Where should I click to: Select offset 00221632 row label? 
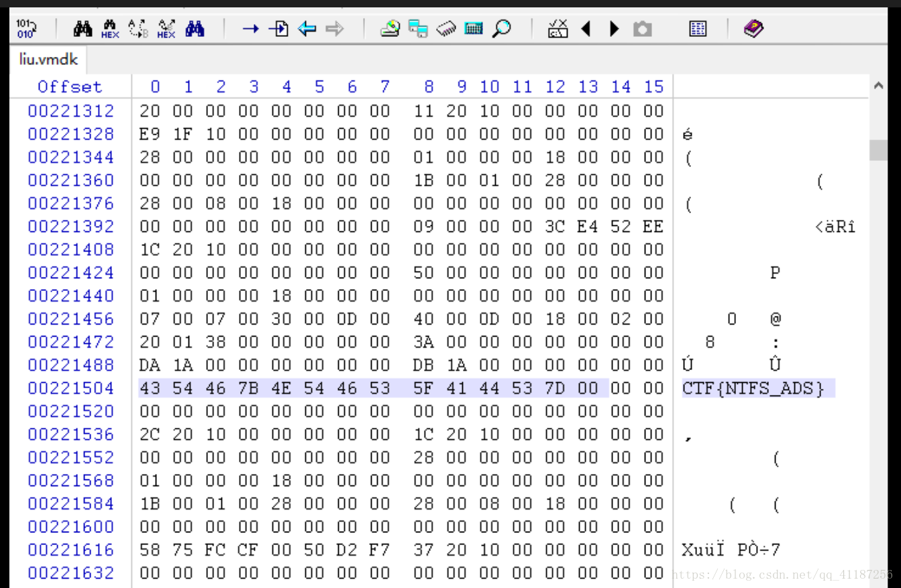(71, 573)
